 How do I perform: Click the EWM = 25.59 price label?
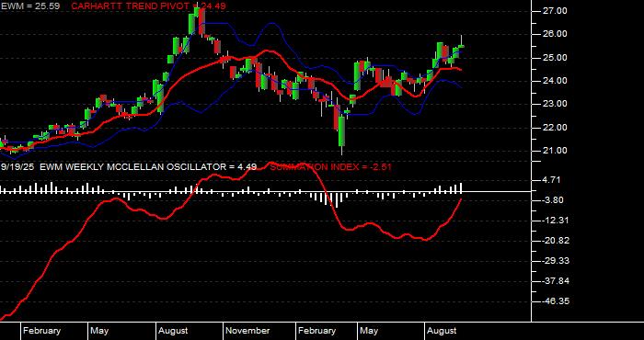(30, 6)
